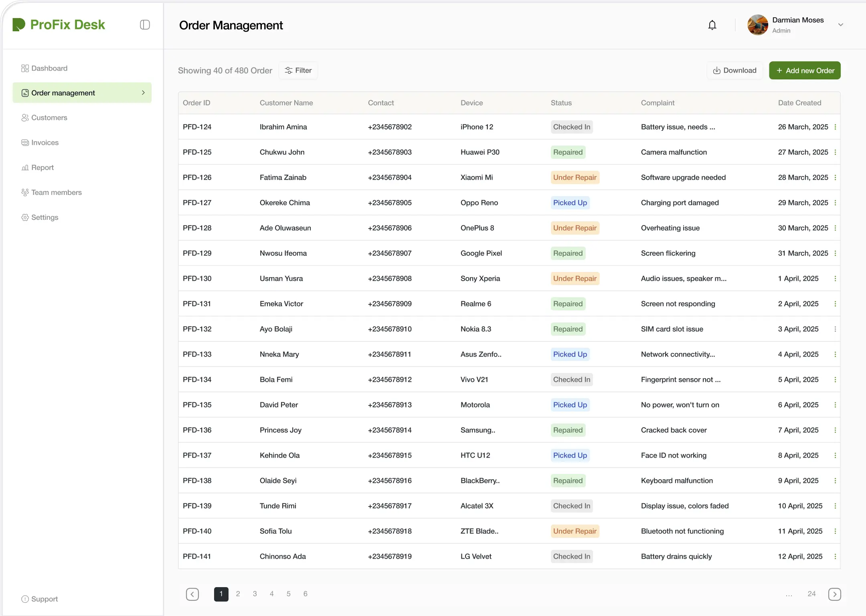Click the Customer Name column header

[x=286, y=103]
